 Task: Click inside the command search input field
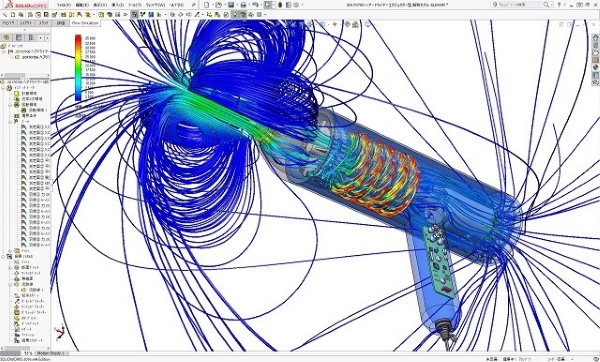point(517,5)
